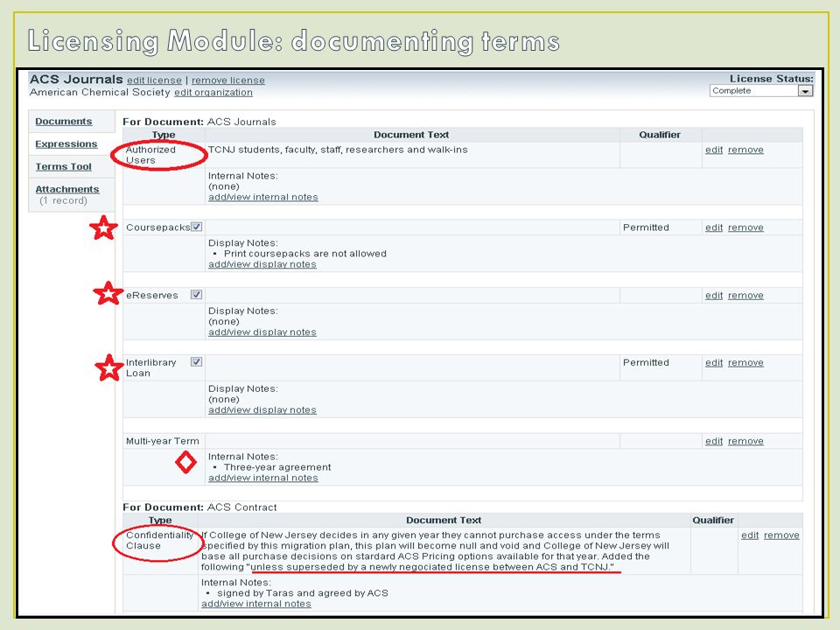Viewport: 840px width, 630px height.
Task: Remove the Coursepacks expression
Action: tap(745, 227)
